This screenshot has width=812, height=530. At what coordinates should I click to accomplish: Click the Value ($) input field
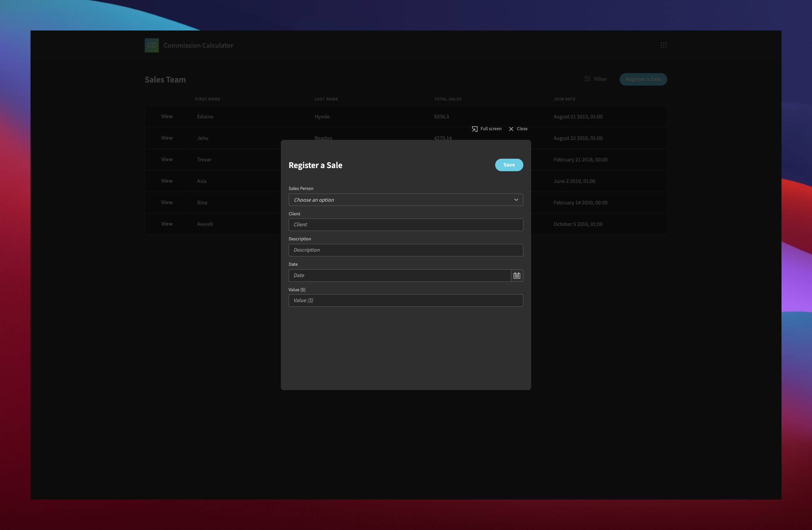[406, 300]
